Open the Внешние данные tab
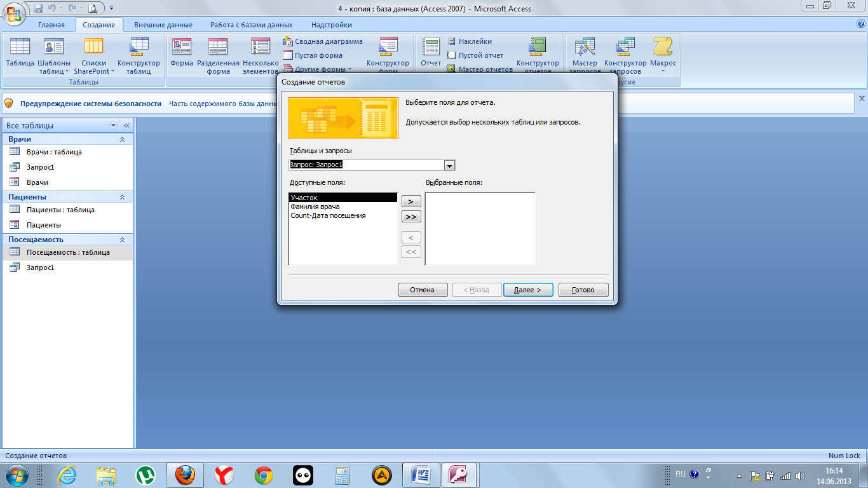 tap(163, 25)
